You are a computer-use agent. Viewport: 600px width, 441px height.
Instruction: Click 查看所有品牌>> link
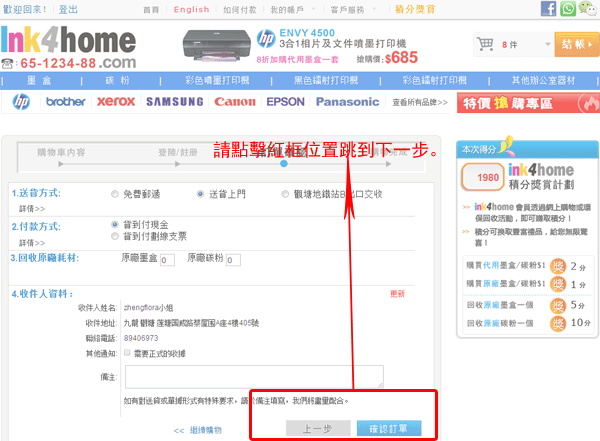420,102
